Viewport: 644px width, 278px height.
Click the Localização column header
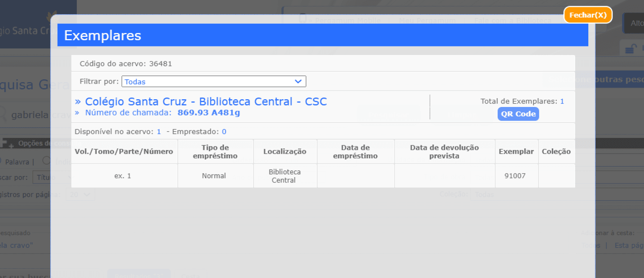[285, 151]
